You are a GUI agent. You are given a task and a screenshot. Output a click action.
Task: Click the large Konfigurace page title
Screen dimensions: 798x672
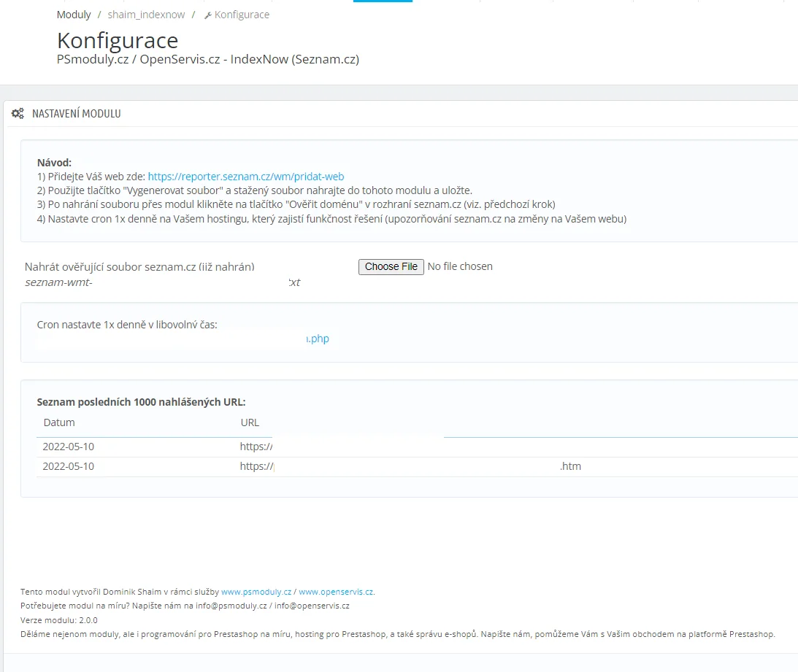click(118, 40)
